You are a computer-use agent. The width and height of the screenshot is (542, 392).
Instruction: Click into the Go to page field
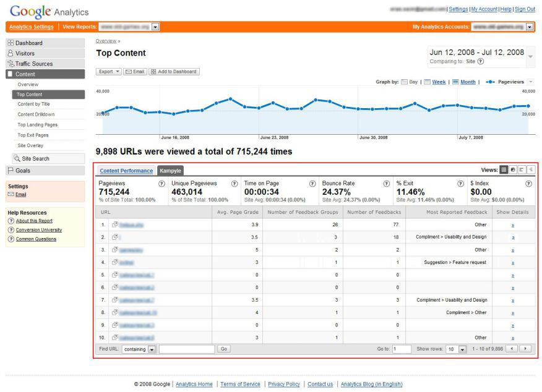[x=402, y=349]
